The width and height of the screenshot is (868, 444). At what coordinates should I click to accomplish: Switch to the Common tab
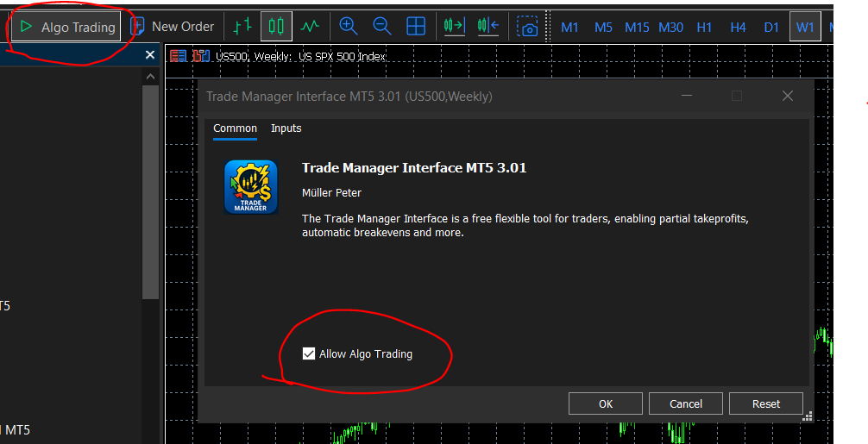[236, 128]
